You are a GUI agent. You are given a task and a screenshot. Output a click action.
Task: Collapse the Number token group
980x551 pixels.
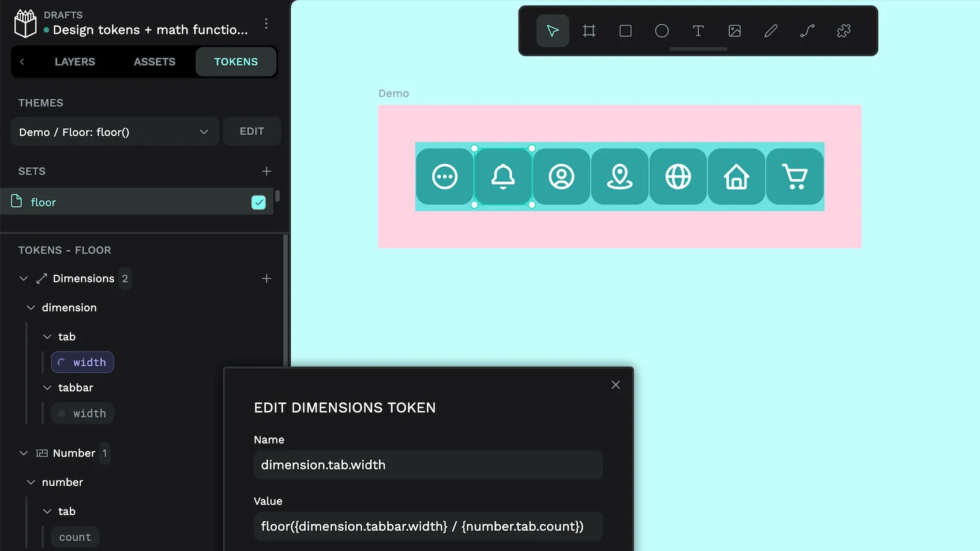(x=24, y=453)
